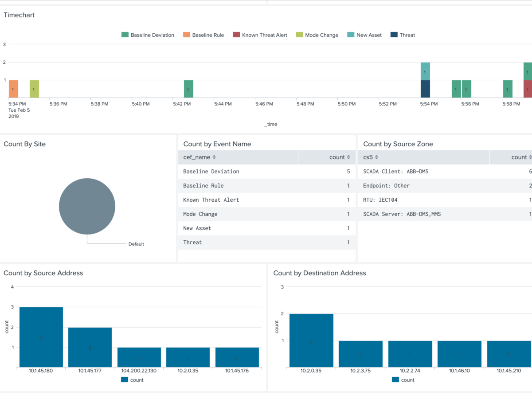Drill into SCADA Client: ABB-DMS row
The width and height of the screenshot is (532, 399).
[x=395, y=172]
